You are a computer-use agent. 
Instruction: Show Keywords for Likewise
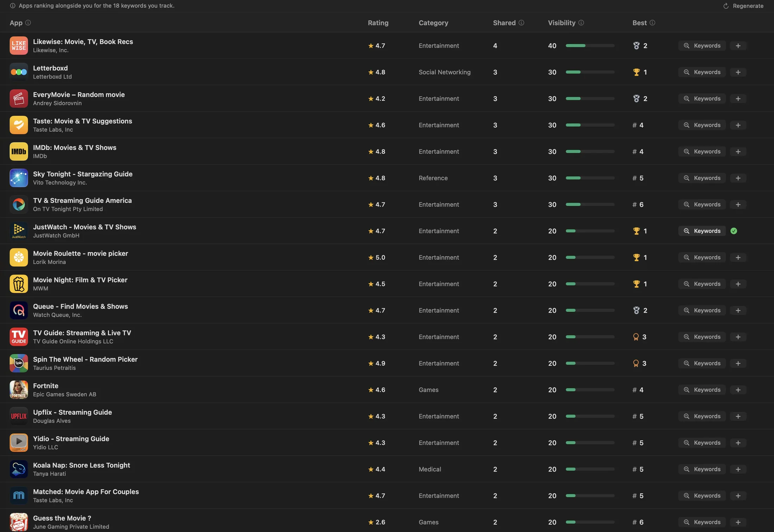[702, 46]
